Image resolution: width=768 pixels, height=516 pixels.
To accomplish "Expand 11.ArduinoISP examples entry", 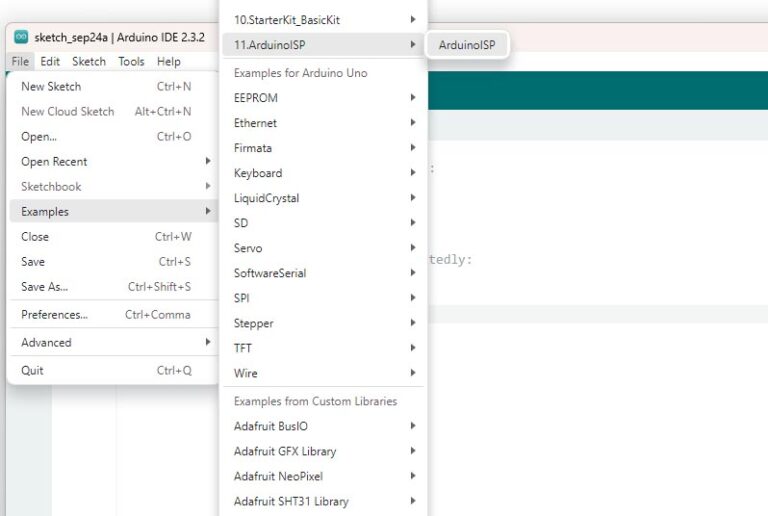I will (x=323, y=45).
